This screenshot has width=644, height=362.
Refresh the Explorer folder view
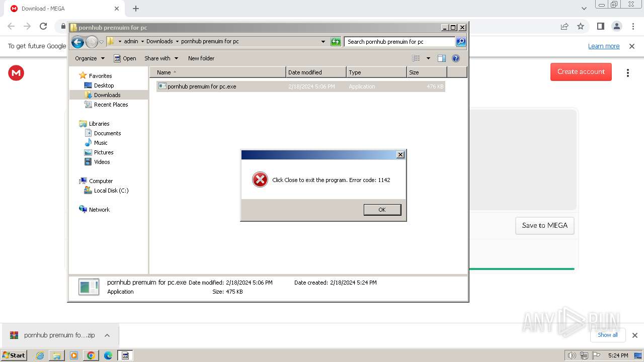336,42
